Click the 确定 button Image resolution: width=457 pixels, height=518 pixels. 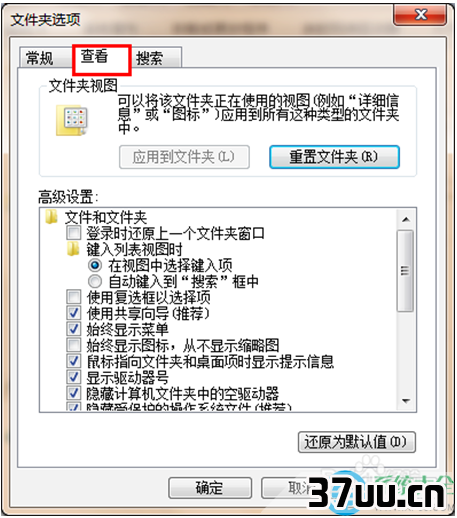[x=210, y=489]
